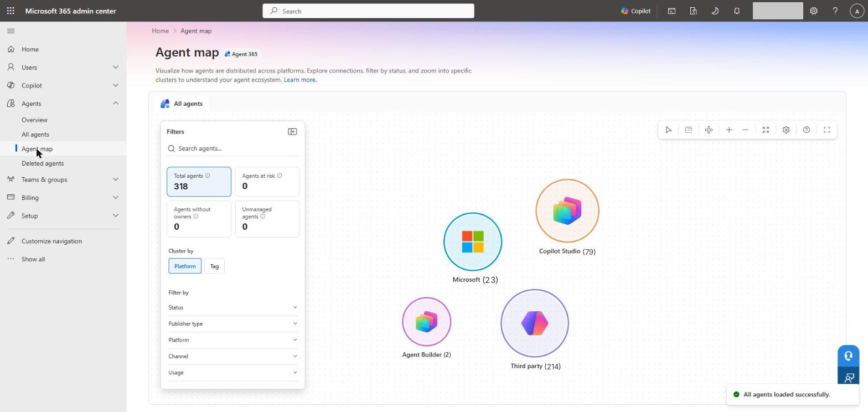Select the Third party cluster node

tap(535, 323)
